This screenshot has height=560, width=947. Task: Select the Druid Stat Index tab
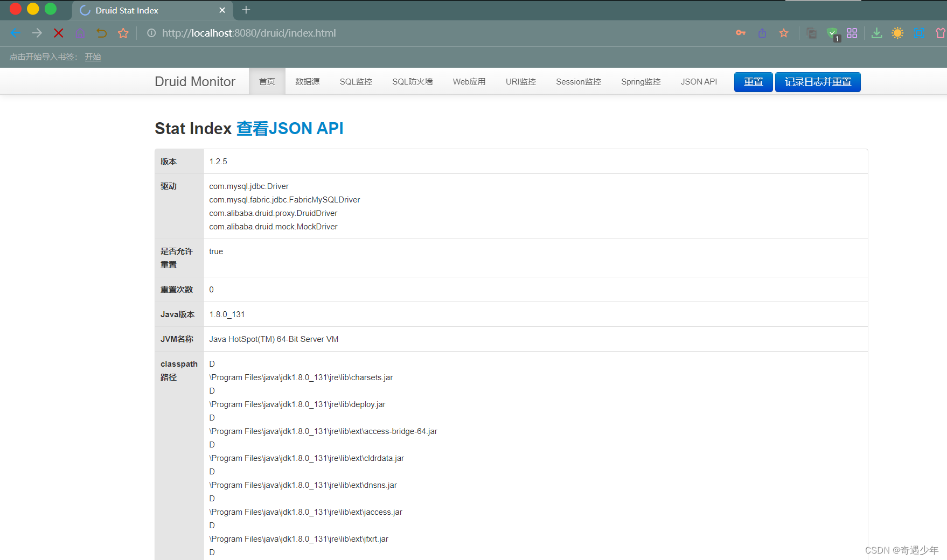tap(152, 10)
